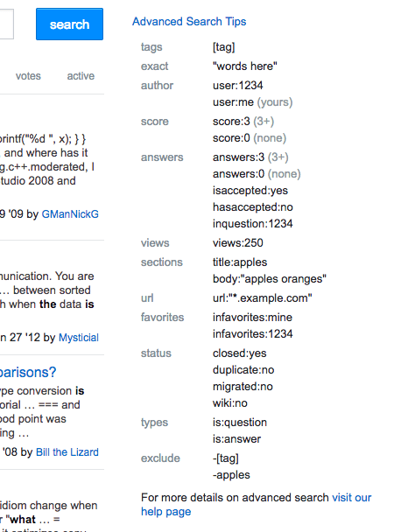
Task: Click inside the search input field
Action: point(6,24)
